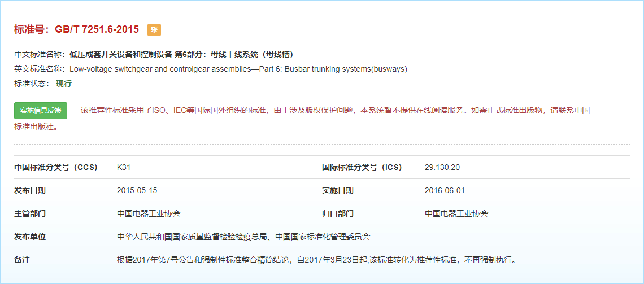
Task: Click 中国电器工业协会 beside the 归口部门 label
Action: [x=456, y=213]
